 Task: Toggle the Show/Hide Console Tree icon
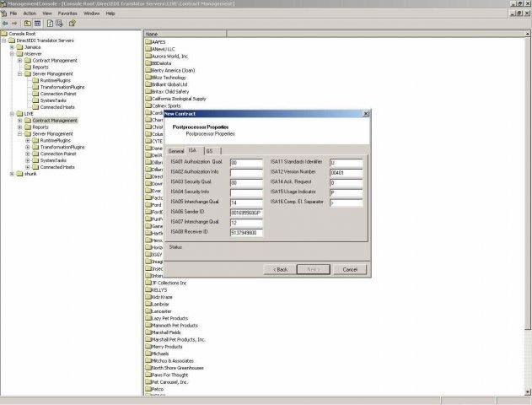coord(38,24)
